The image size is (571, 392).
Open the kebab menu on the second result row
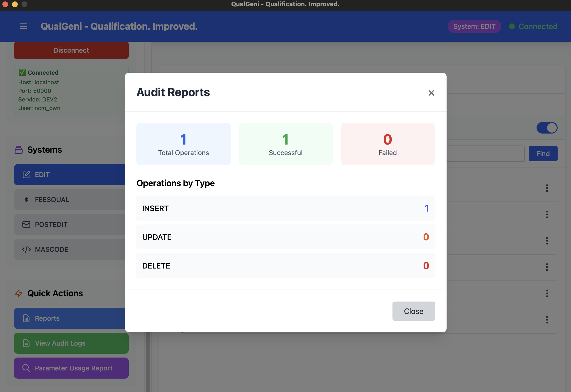coord(547,214)
